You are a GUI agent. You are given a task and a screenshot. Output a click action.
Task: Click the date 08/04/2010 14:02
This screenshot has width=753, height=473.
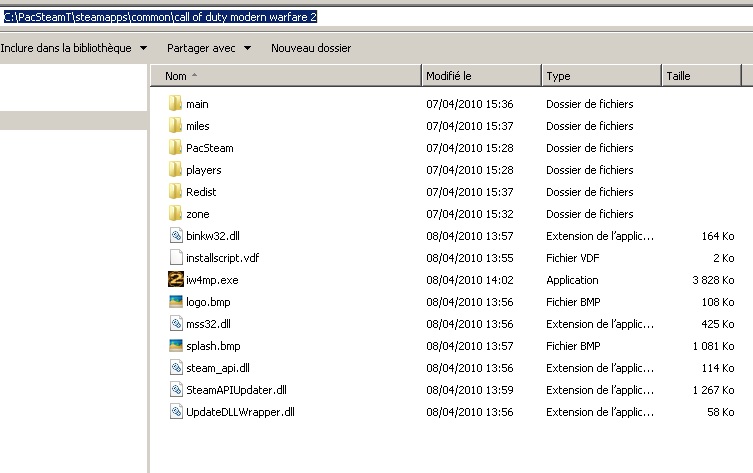[x=470, y=280]
